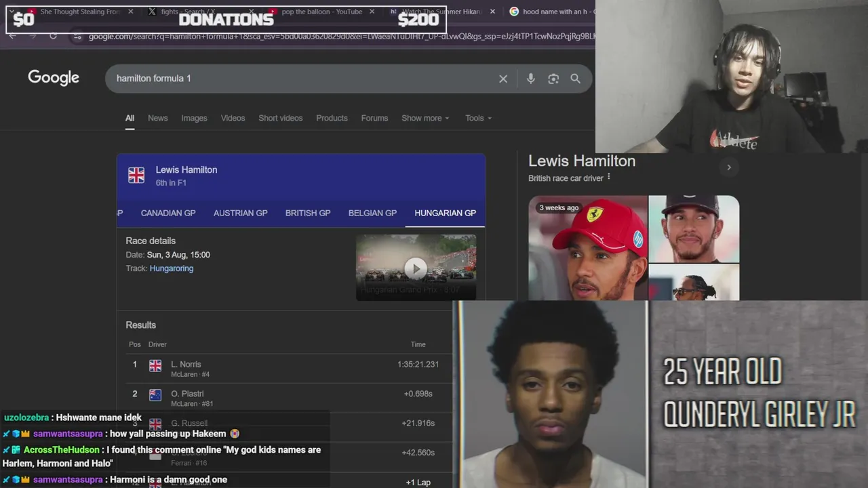This screenshot has width=868, height=488.
Task: Click the Driver column header
Action: point(157,344)
